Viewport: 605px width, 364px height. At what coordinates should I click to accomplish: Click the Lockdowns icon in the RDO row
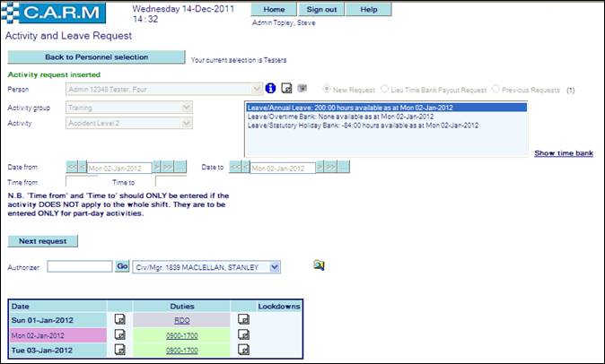click(x=242, y=318)
